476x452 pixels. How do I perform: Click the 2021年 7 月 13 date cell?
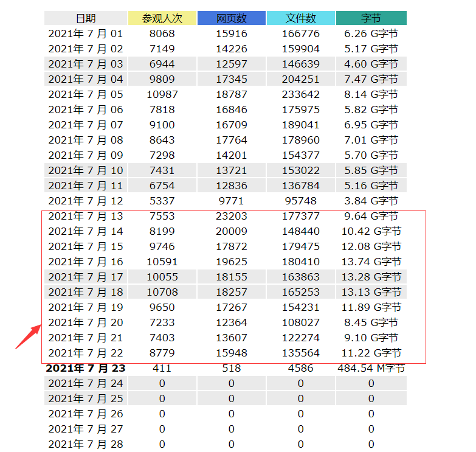click(86, 216)
